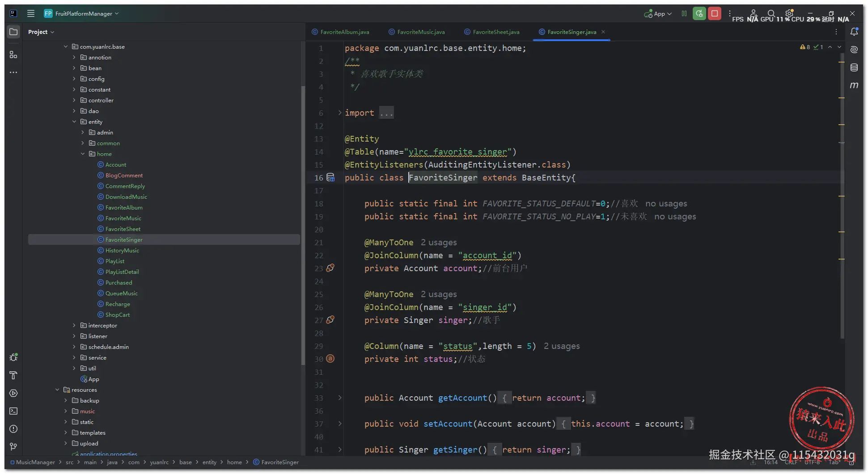
Task: Open the Services tool window
Action: point(13,393)
